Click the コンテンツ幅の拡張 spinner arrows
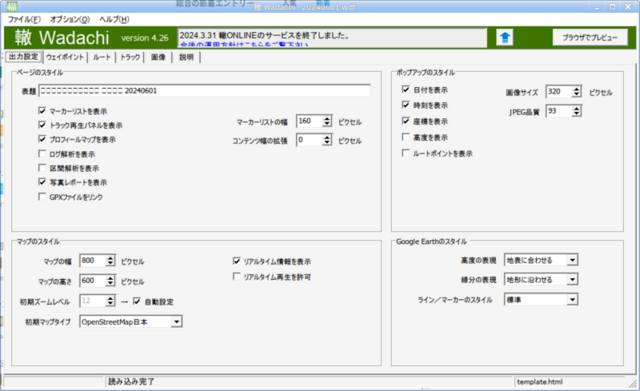Image resolution: width=640 pixels, height=391 pixels. 327,140
